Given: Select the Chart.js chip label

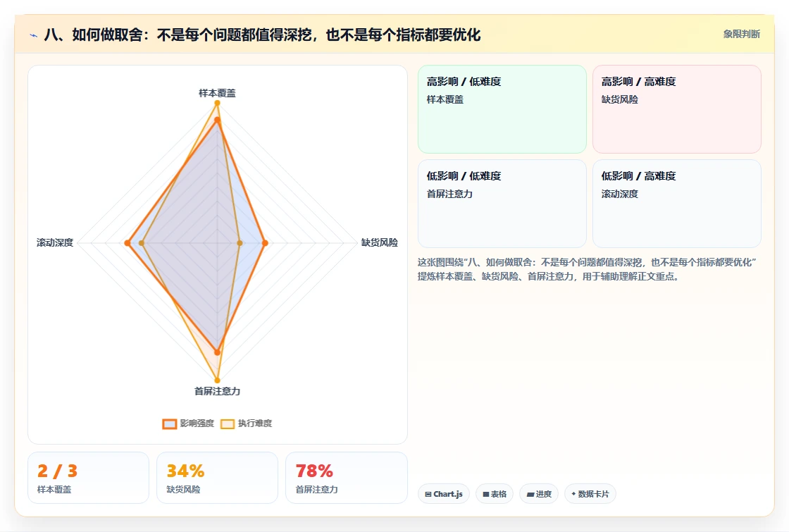Looking at the screenshot, I should [x=448, y=494].
